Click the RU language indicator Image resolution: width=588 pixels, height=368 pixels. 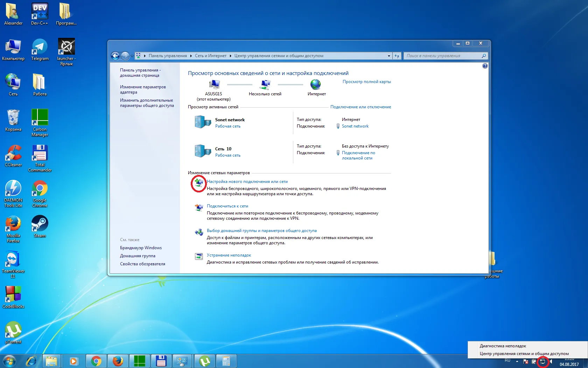tap(507, 360)
